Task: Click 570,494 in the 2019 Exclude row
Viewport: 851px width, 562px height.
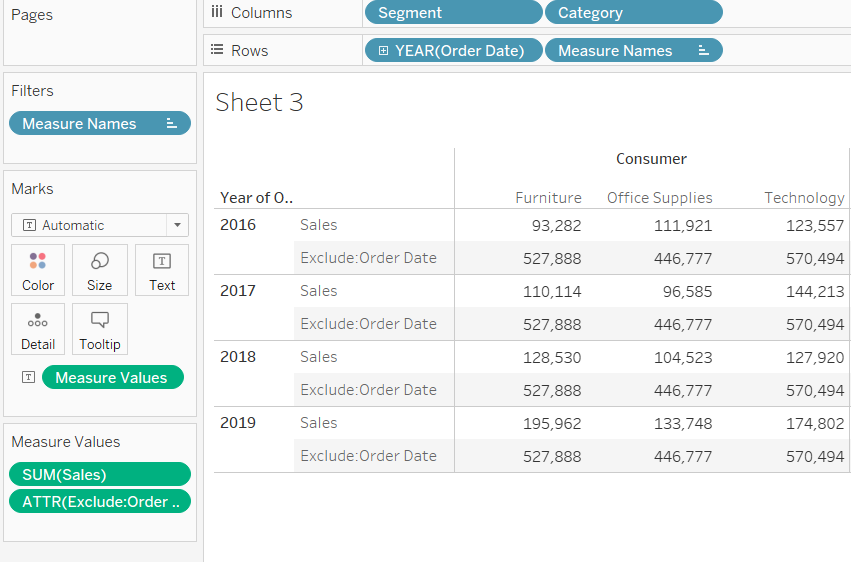Action: point(815,457)
